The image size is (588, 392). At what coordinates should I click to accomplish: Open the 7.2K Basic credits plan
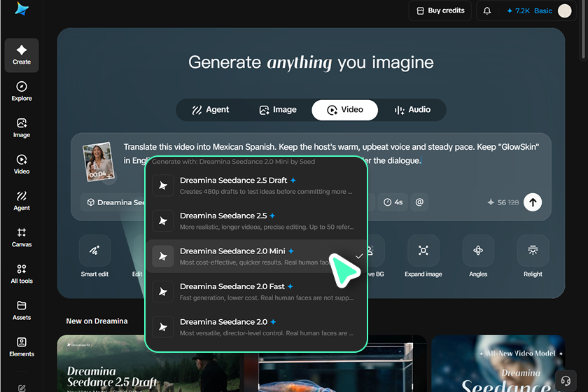point(529,11)
